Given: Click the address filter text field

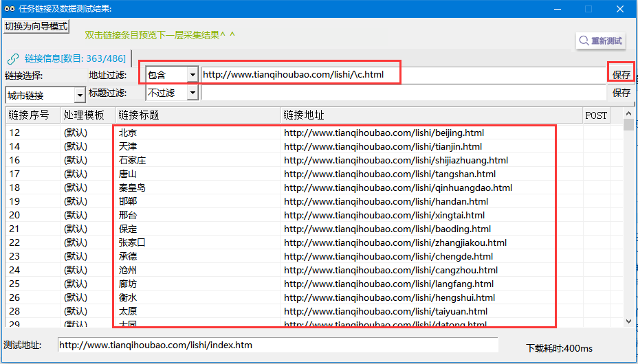Looking at the screenshot, I should (x=403, y=74).
